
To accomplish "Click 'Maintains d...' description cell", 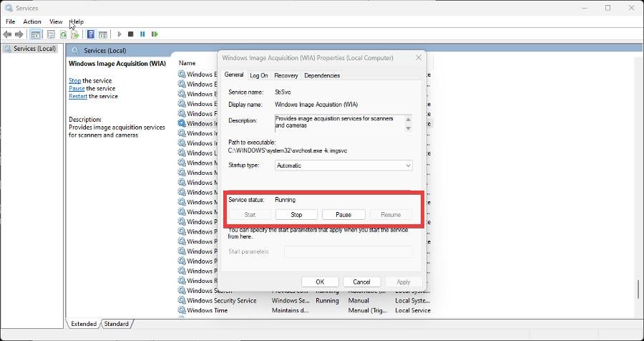I will coord(290,311).
